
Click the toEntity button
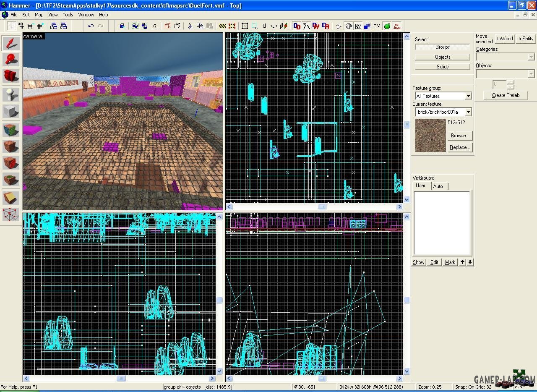[526, 39]
